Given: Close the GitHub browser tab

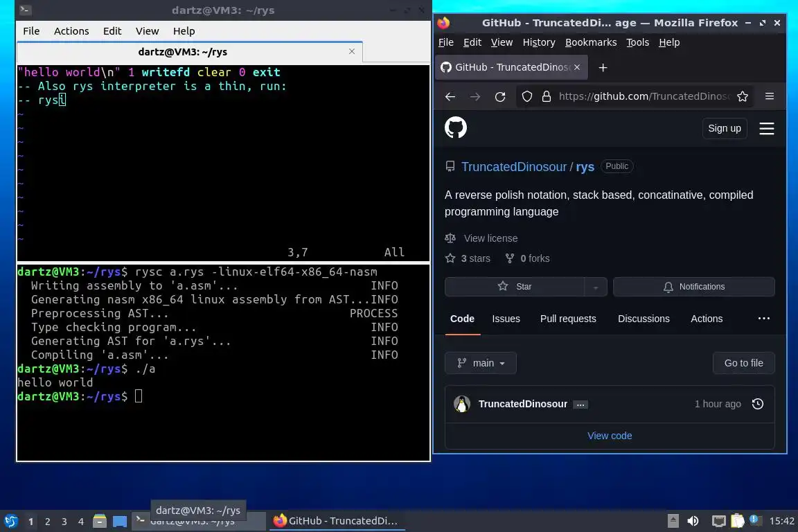Looking at the screenshot, I should pos(576,67).
